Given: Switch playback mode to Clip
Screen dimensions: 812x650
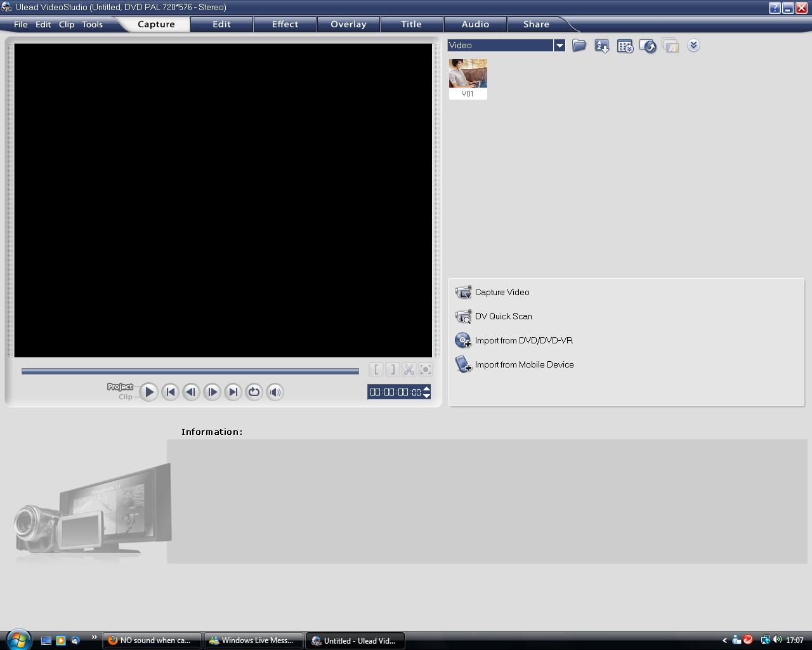Looking at the screenshot, I should point(126,397).
